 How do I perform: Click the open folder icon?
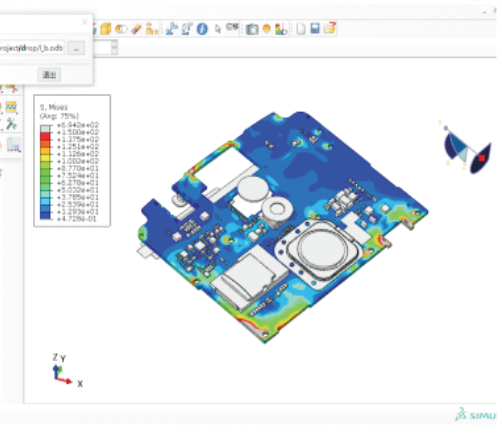coord(329,28)
